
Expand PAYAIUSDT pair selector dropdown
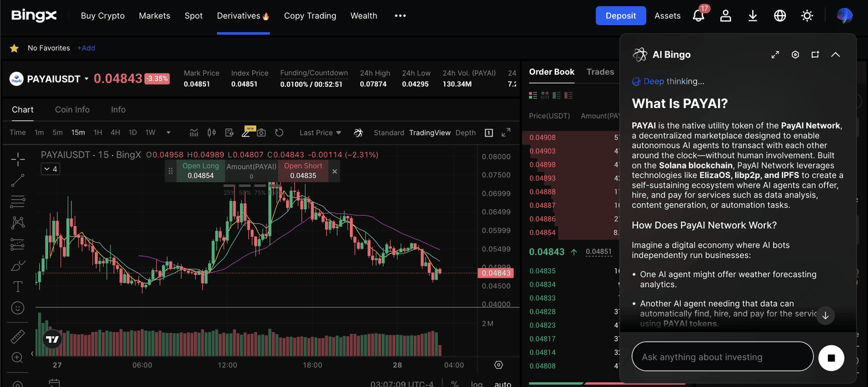pos(86,79)
